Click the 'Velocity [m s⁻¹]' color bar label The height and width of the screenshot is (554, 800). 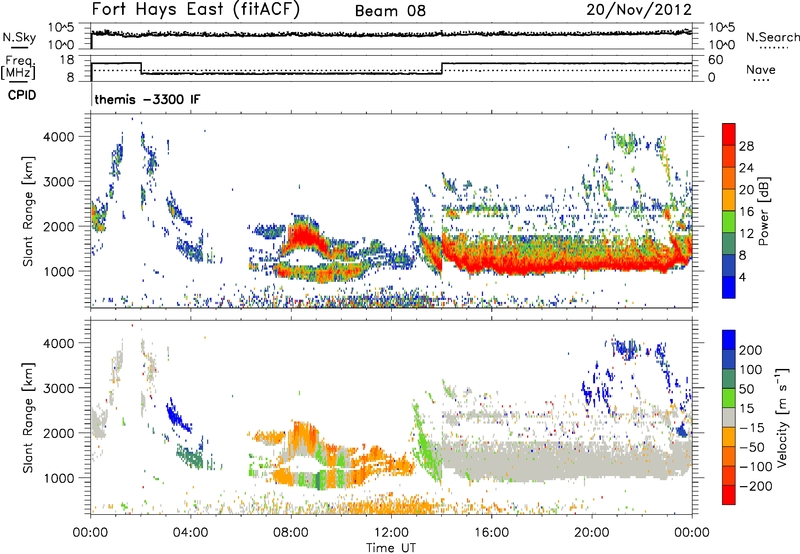tap(782, 417)
